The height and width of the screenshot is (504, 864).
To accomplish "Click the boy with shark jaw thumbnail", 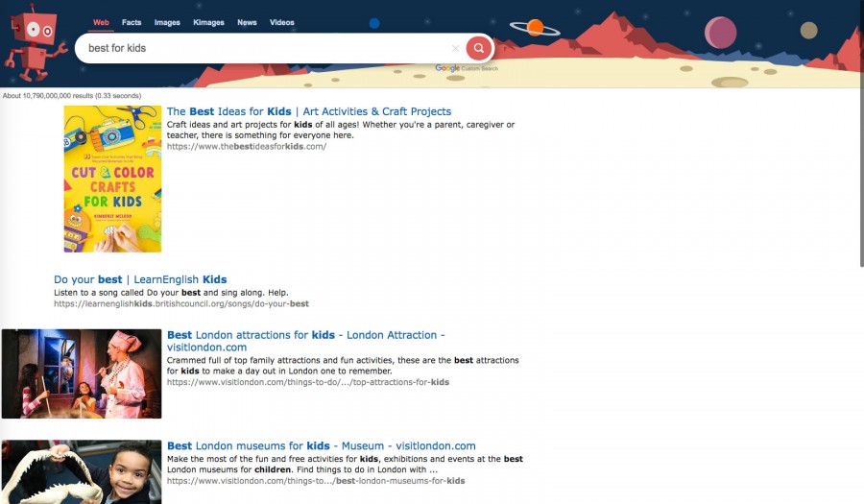I will pyautogui.click(x=82, y=471).
